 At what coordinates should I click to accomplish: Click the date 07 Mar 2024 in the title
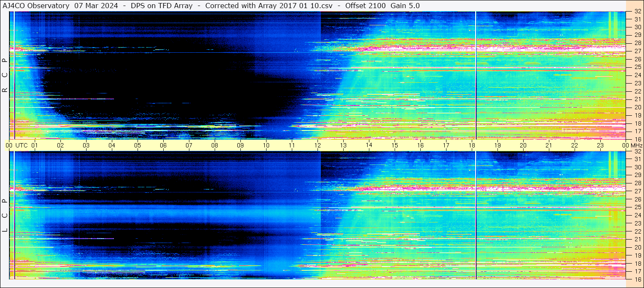[x=96, y=6]
